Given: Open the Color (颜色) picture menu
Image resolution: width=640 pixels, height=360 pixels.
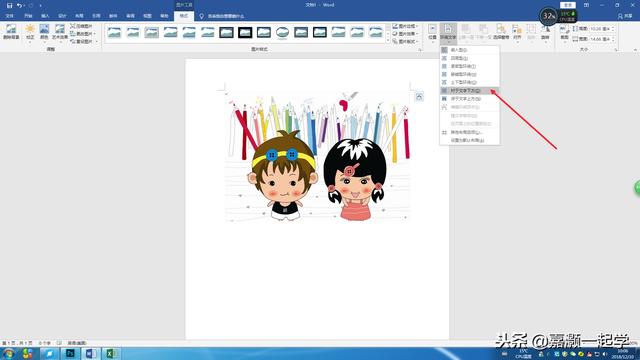Looking at the screenshot, I should tap(44, 32).
